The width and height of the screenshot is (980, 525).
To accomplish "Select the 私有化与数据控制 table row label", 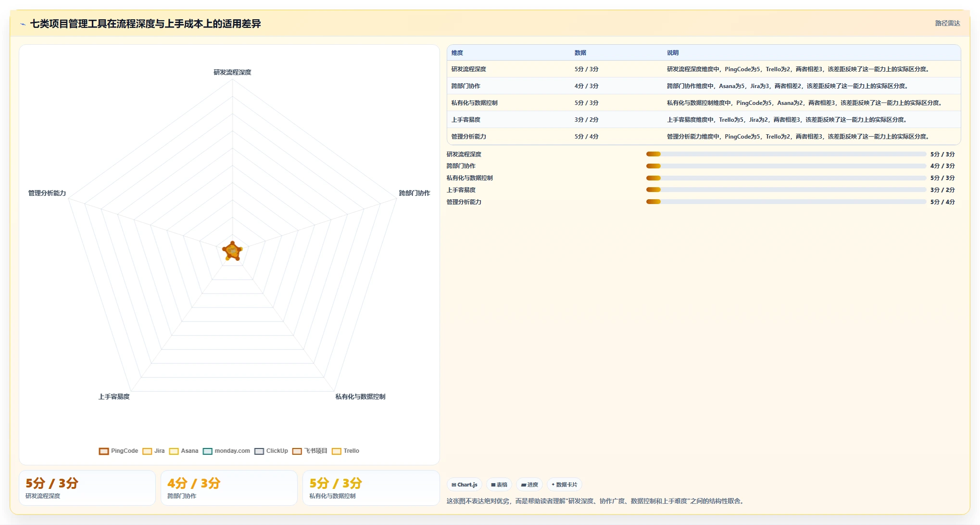I will (x=475, y=103).
